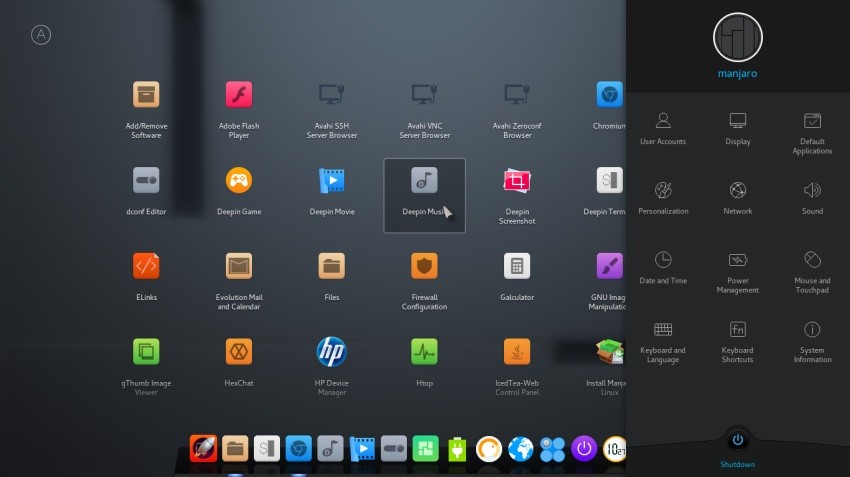Open HP Device Manager

pyautogui.click(x=331, y=366)
